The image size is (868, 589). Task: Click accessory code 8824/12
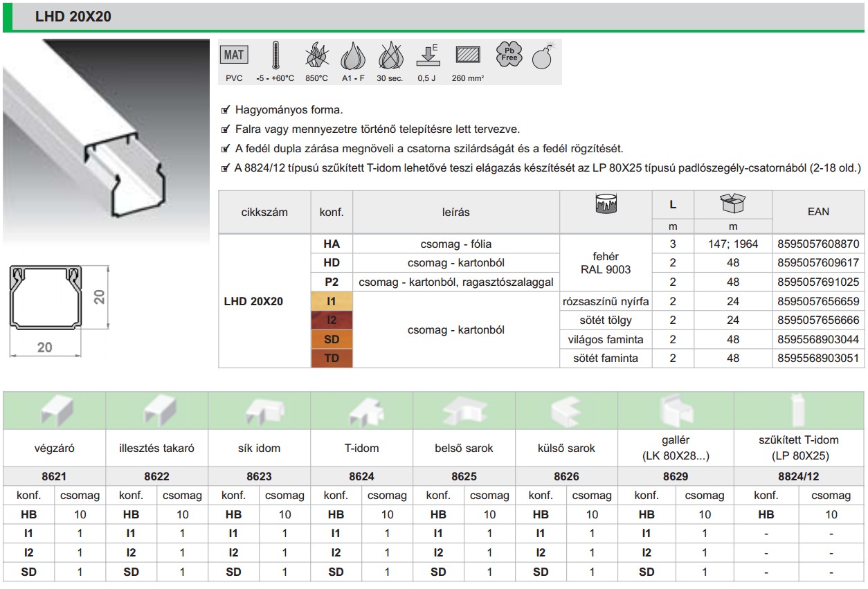click(x=798, y=476)
